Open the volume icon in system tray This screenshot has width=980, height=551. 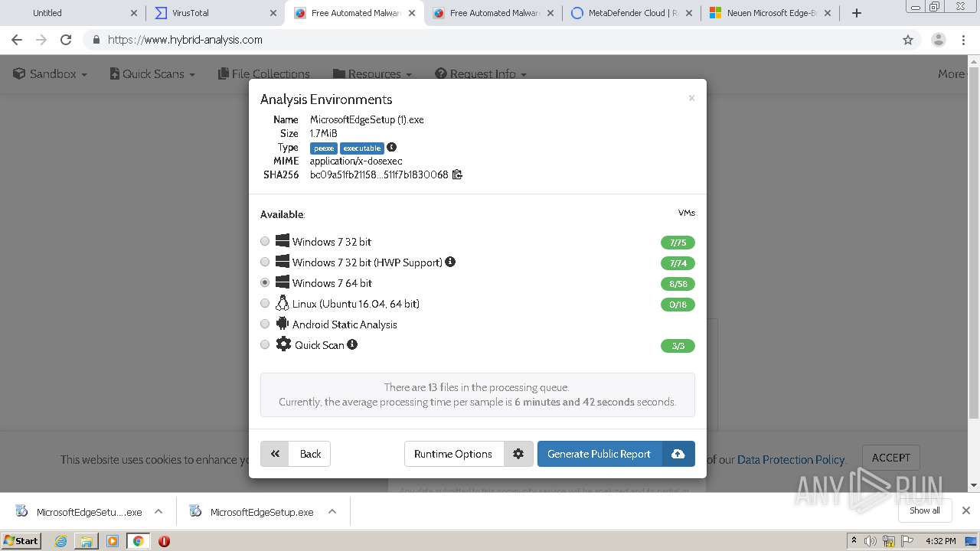871,541
